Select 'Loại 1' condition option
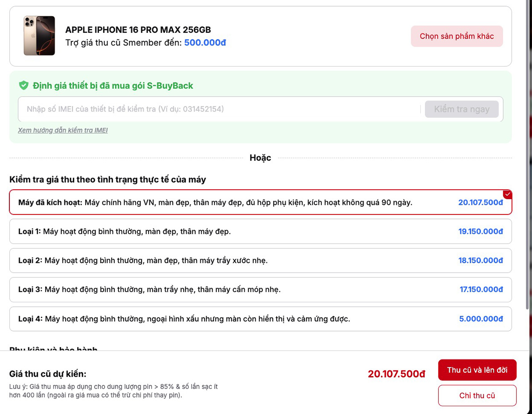Image resolution: width=532 pixels, height=414 pixels. click(x=261, y=231)
